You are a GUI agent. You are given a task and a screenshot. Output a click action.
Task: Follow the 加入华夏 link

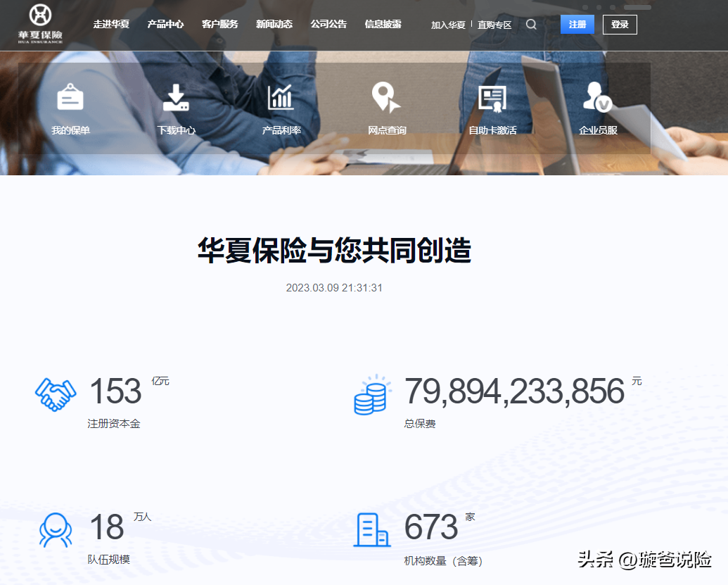[448, 25]
